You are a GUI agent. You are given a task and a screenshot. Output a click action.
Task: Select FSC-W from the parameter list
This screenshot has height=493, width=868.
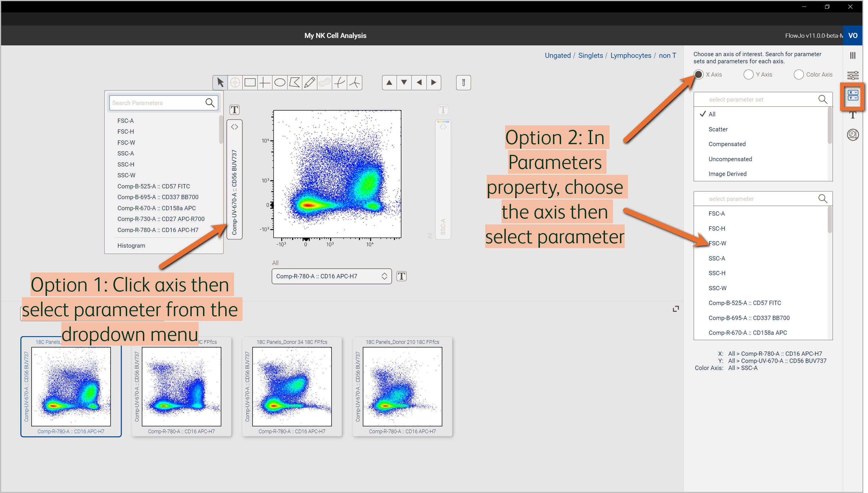(x=717, y=243)
